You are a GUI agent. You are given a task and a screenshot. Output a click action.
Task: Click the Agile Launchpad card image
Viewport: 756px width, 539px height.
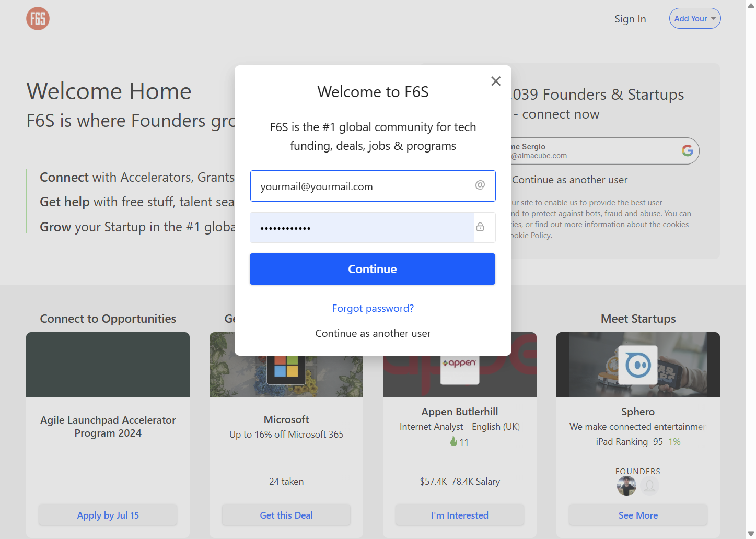point(108,365)
